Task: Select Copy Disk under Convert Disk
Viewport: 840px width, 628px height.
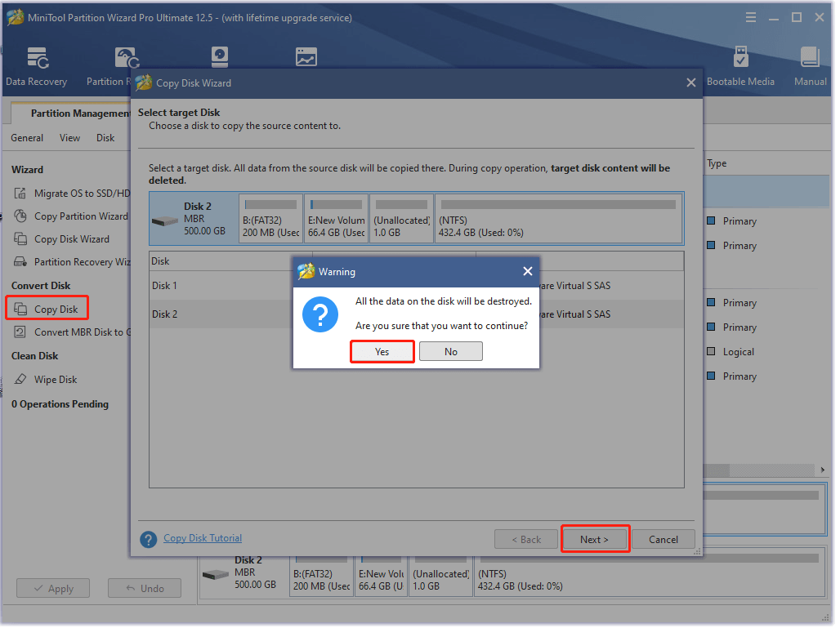Action: point(47,310)
